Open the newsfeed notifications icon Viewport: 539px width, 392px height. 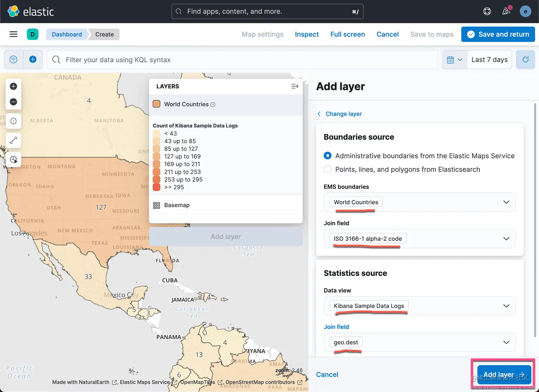coord(506,11)
